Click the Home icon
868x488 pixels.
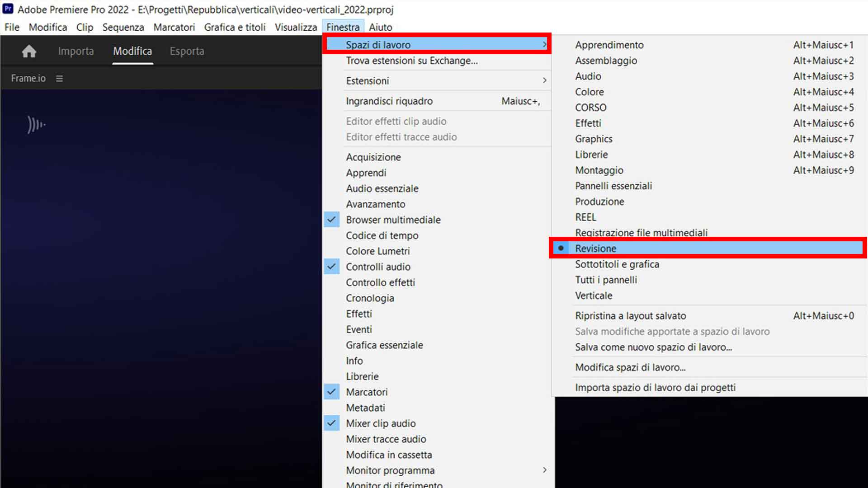pos(29,52)
